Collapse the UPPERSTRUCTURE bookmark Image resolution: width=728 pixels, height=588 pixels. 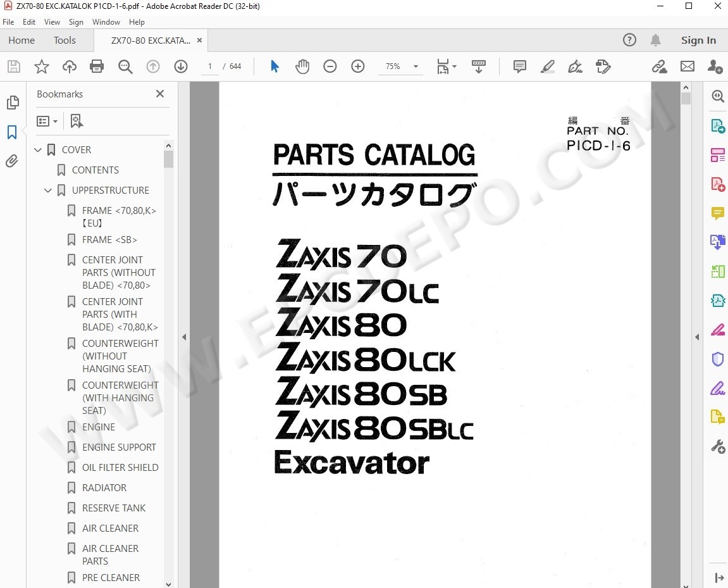48,191
